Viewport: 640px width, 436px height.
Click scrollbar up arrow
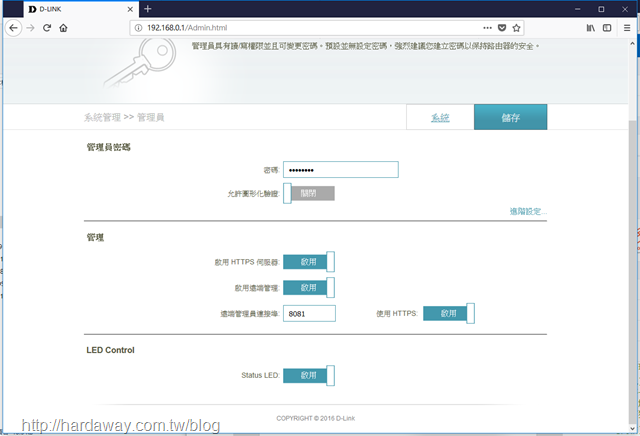[633, 43]
